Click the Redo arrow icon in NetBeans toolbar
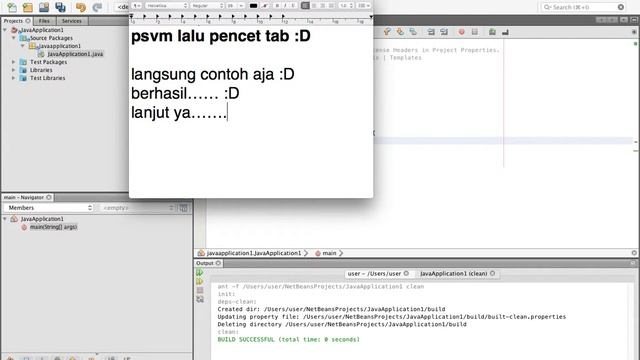 pyautogui.click(x=97, y=7)
